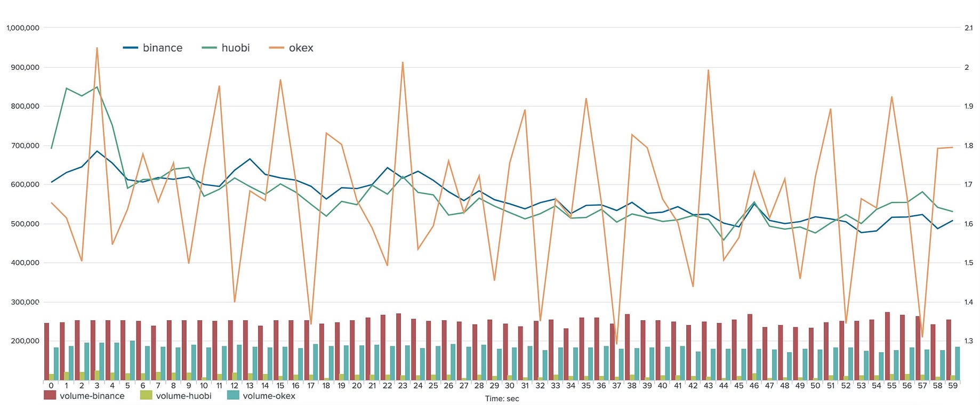980x405 pixels.
Task: Click the 1.9 right axis label
Action: pos(969,106)
